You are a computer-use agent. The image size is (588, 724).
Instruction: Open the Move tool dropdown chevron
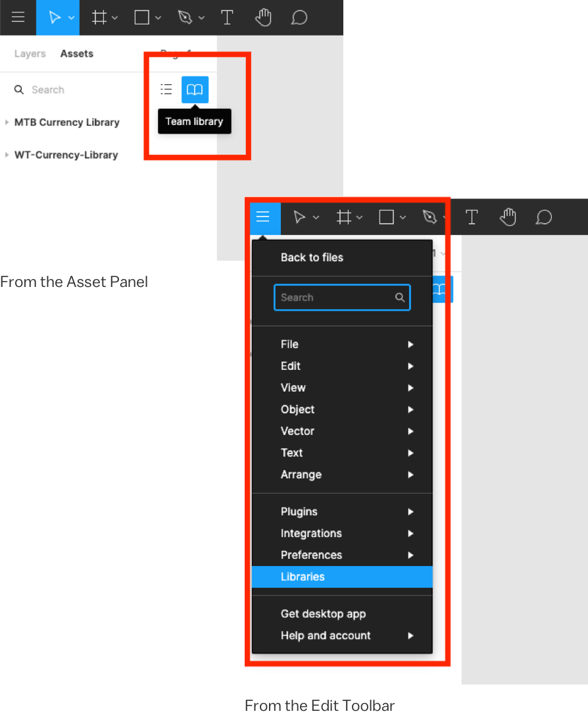click(x=70, y=17)
